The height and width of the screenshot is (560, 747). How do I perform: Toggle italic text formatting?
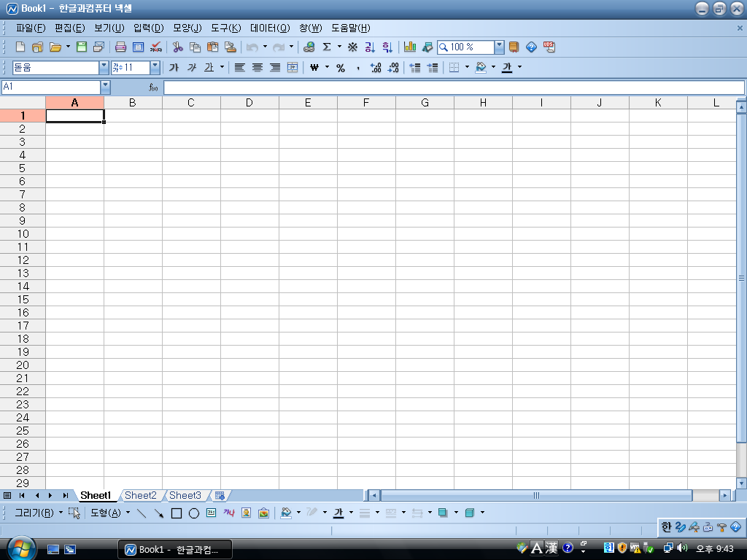(x=192, y=68)
